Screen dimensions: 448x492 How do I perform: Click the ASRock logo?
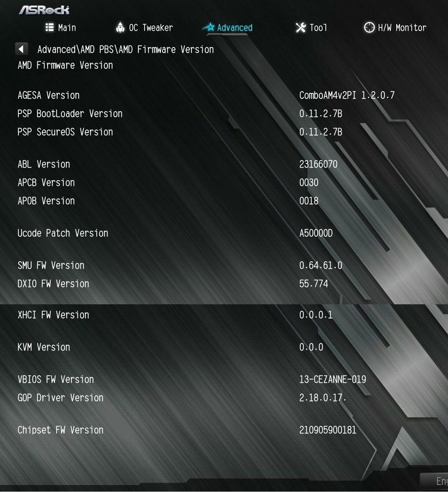point(44,10)
